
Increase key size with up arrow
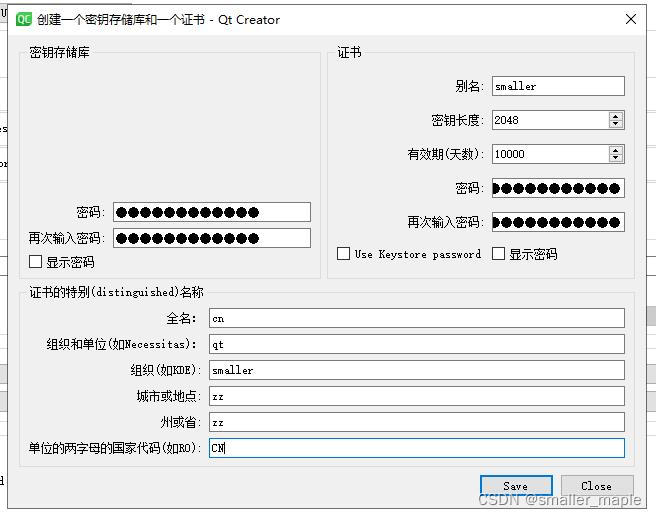tap(615, 116)
